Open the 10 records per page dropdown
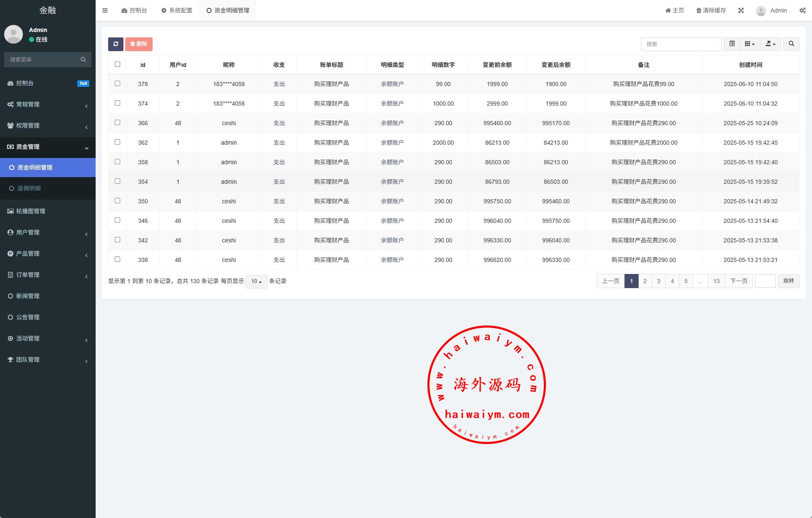Screen dimensions: 812x518 click(256, 281)
